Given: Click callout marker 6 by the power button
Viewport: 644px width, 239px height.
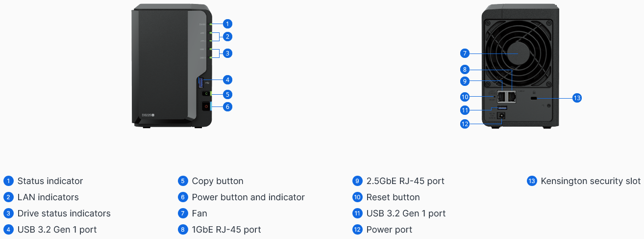Looking at the screenshot, I should pos(227,106).
